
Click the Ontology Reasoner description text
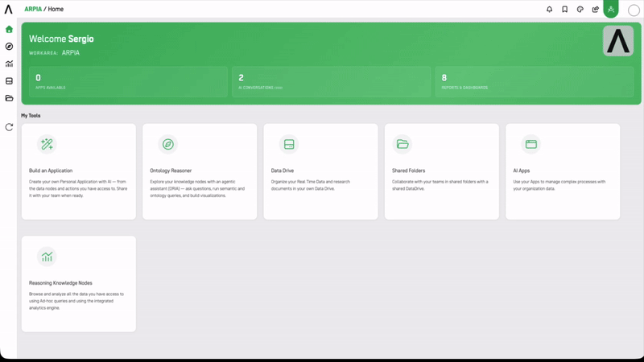tap(197, 188)
